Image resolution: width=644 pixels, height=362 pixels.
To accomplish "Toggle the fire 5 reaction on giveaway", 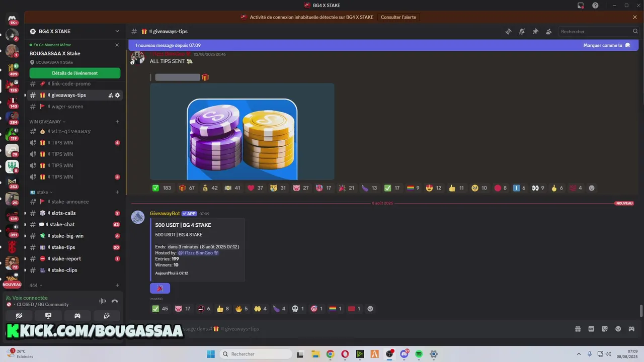I will [x=242, y=309].
